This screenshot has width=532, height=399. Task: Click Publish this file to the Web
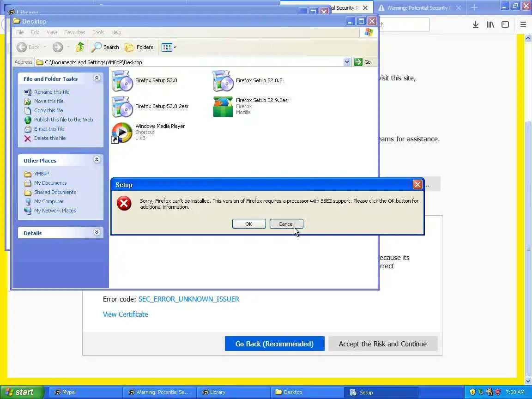click(63, 120)
